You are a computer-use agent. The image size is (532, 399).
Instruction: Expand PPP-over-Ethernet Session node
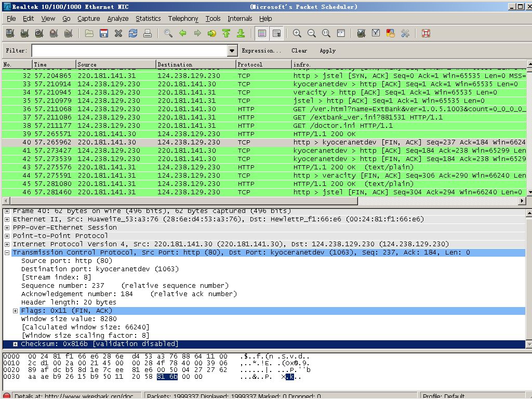pos(7,228)
